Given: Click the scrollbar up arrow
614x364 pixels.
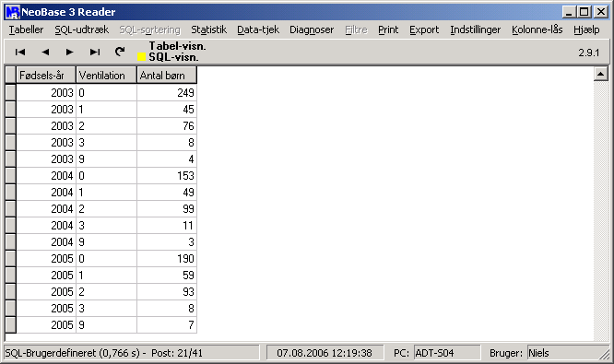Looking at the screenshot, I should pyautogui.click(x=601, y=74).
